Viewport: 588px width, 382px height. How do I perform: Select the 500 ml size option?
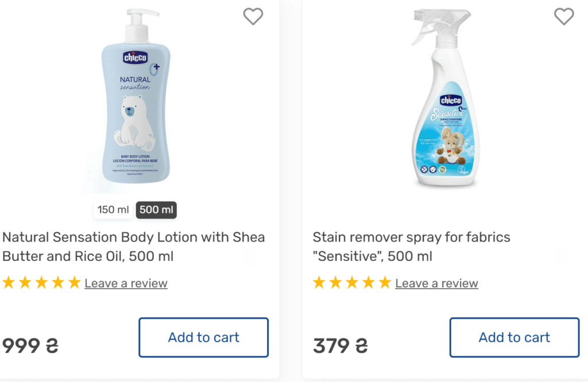(x=156, y=210)
